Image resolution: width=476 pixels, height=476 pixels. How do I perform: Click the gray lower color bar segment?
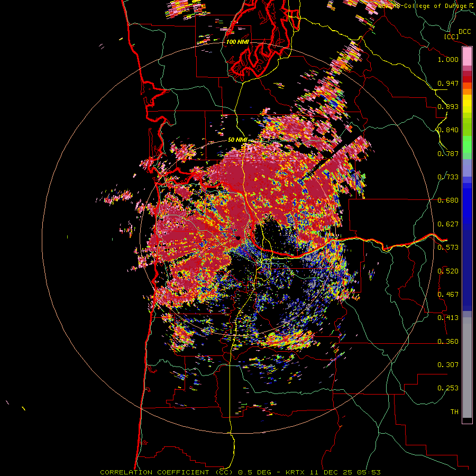(467, 368)
